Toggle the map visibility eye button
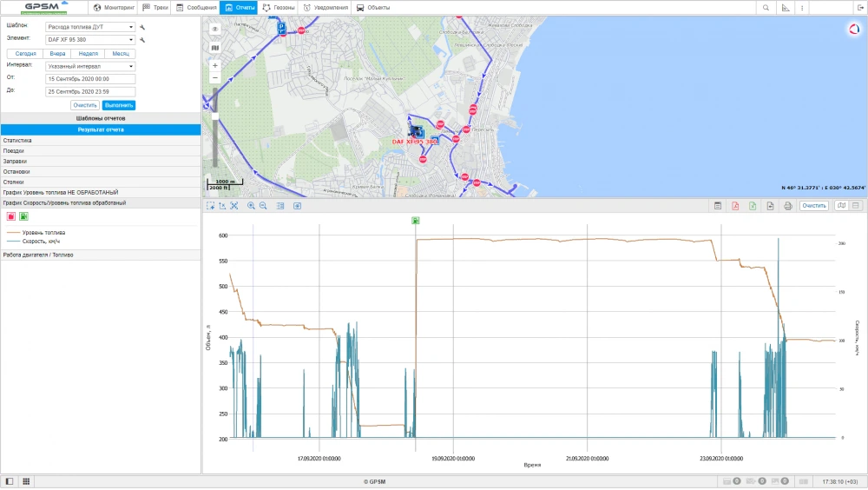This screenshot has width=868, height=490. click(215, 29)
